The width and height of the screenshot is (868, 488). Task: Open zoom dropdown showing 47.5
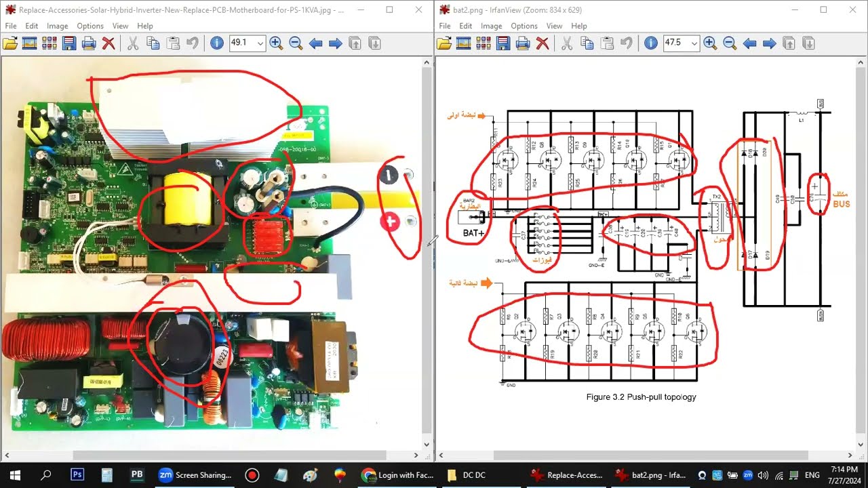click(693, 43)
